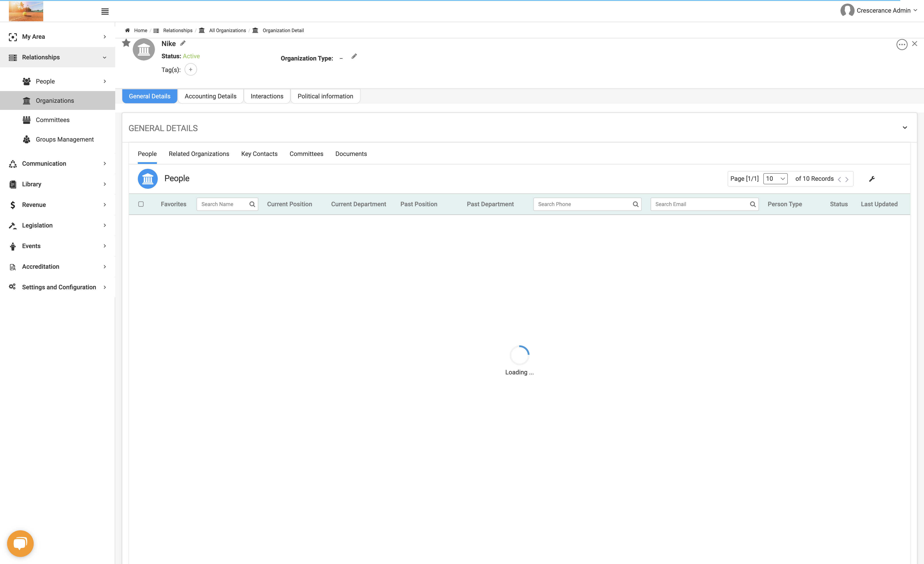The width and height of the screenshot is (924, 564).
Task: Open table settings wrench icon
Action: coord(872,179)
